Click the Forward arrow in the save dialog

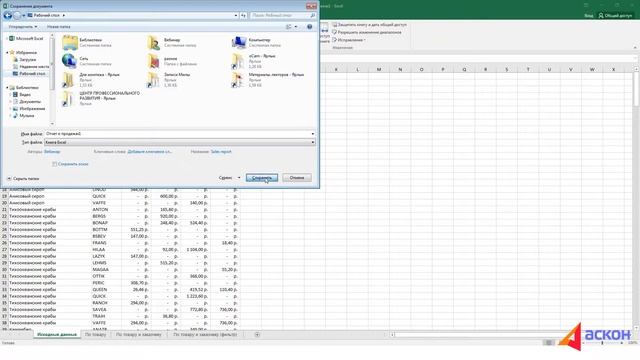17,16
